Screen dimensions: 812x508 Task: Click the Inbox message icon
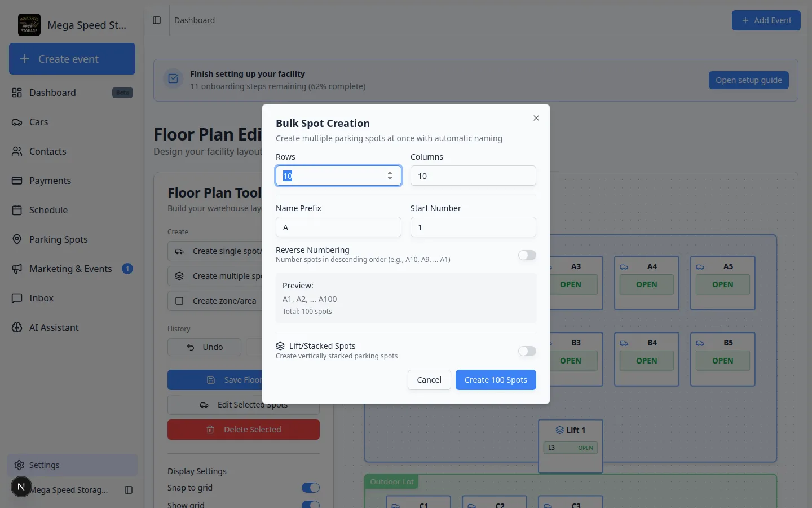pyautogui.click(x=17, y=298)
